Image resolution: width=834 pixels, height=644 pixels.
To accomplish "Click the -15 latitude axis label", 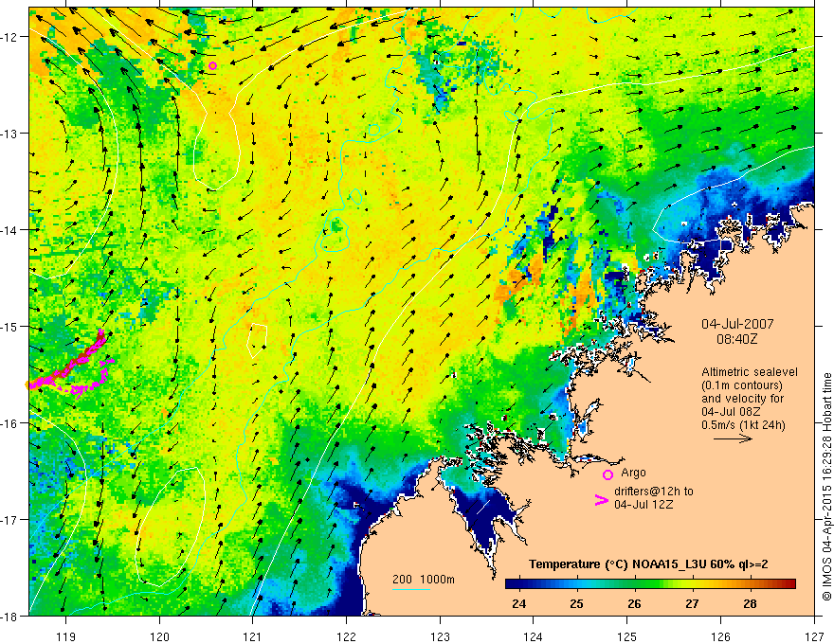I will (x=9, y=326).
